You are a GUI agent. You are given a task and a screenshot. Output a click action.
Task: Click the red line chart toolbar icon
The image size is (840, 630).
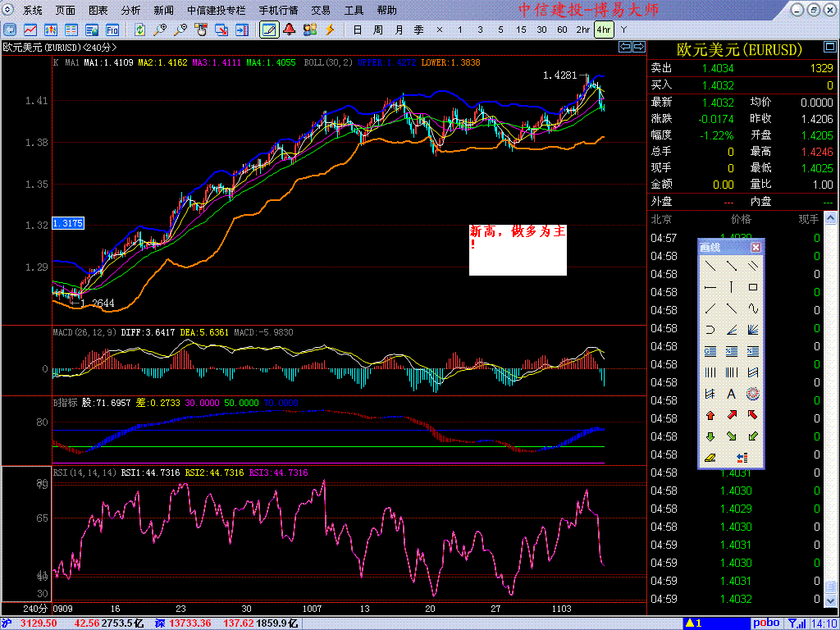30,30
